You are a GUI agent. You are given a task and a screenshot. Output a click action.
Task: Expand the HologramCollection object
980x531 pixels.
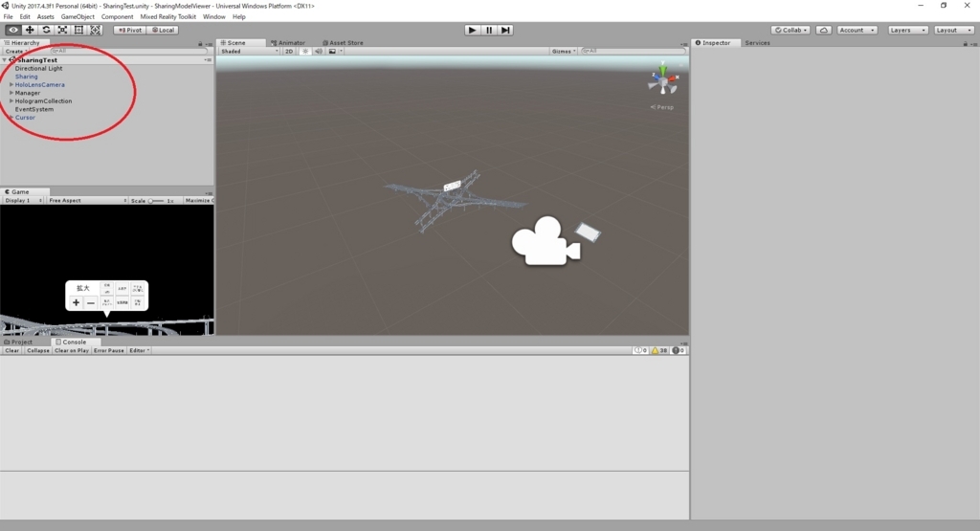point(11,100)
